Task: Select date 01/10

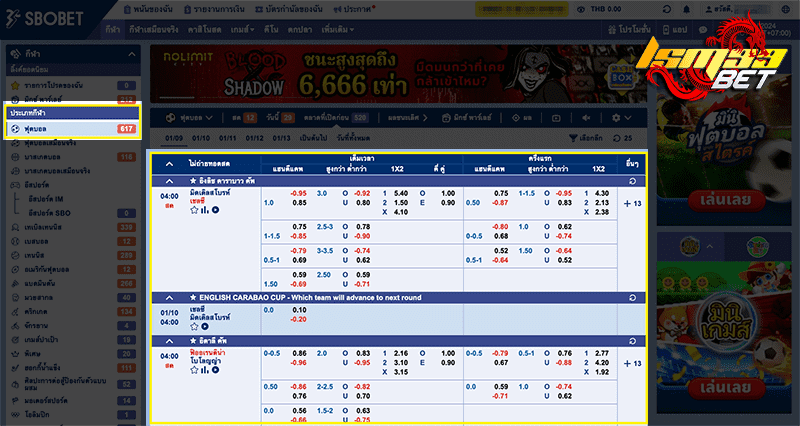Action: 201,138
